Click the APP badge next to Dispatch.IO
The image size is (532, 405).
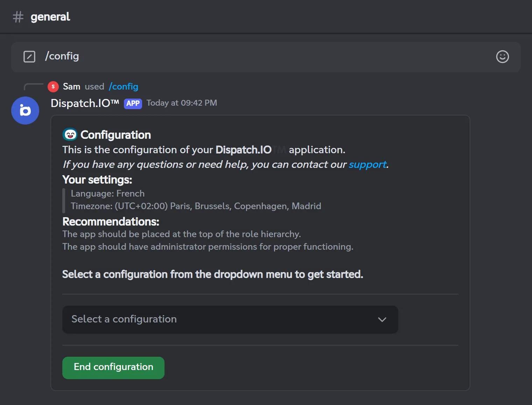pyautogui.click(x=133, y=104)
